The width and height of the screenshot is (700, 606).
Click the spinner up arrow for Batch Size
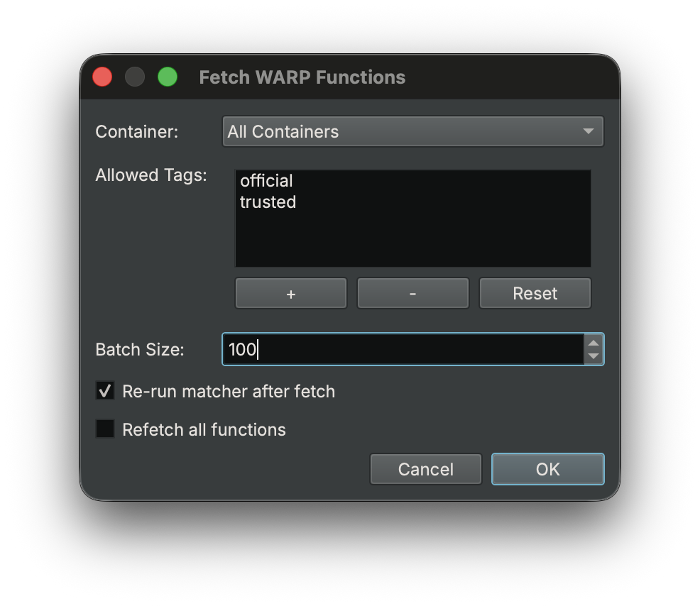pos(594,343)
